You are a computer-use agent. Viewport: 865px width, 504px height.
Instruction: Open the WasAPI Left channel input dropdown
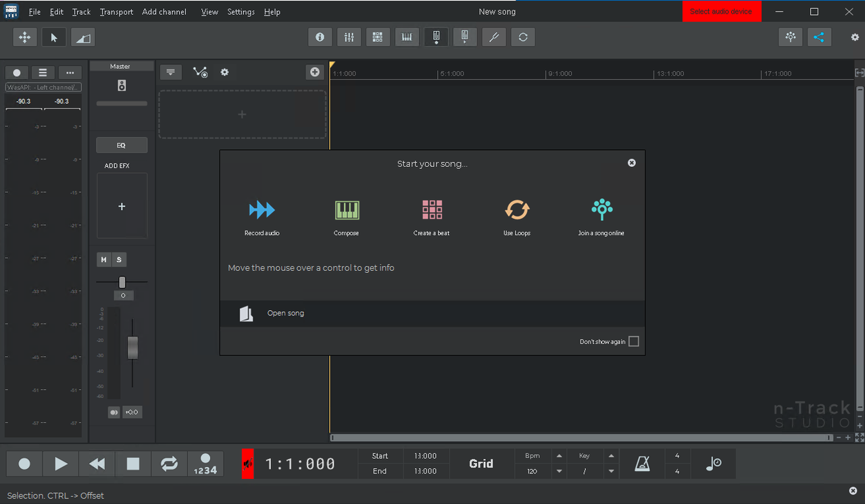pos(43,87)
